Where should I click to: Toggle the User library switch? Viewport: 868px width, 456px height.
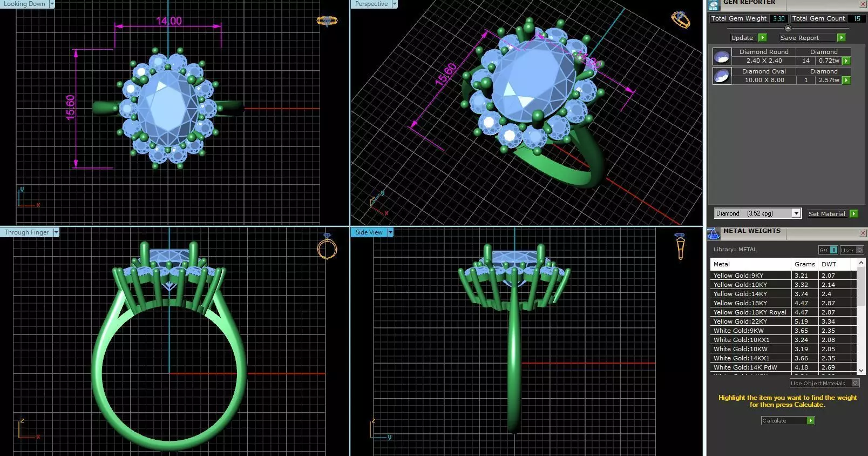point(852,250)
